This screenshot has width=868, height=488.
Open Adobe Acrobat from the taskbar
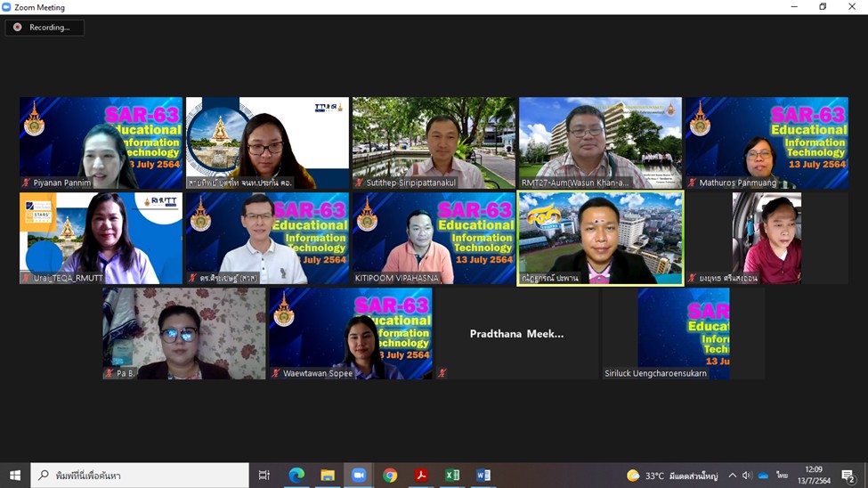tap(421, 476)
